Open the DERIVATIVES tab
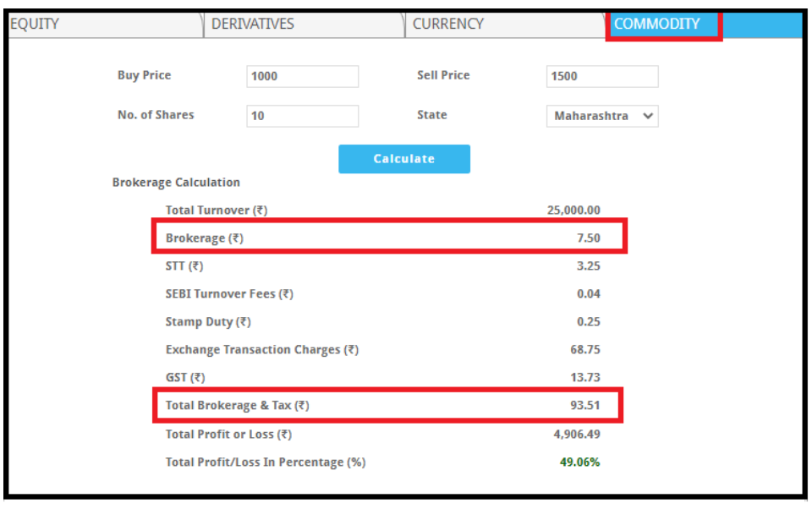This screenshot has height=509, width=812. (253, 24)
